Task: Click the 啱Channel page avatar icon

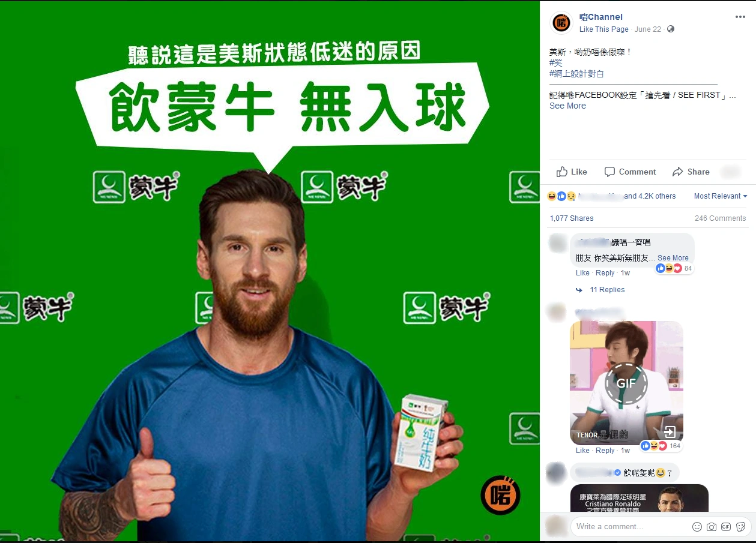Action: pos(561,23)
